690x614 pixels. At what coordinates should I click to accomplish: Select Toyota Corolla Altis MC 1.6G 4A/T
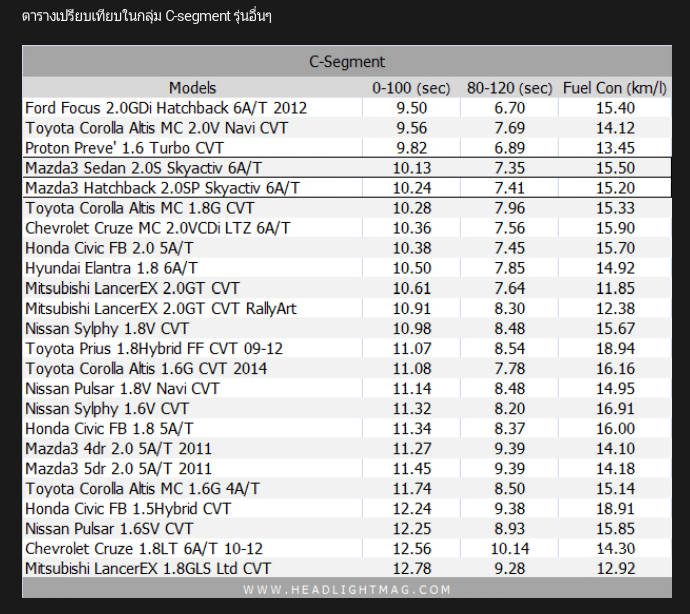pos(143,489)
